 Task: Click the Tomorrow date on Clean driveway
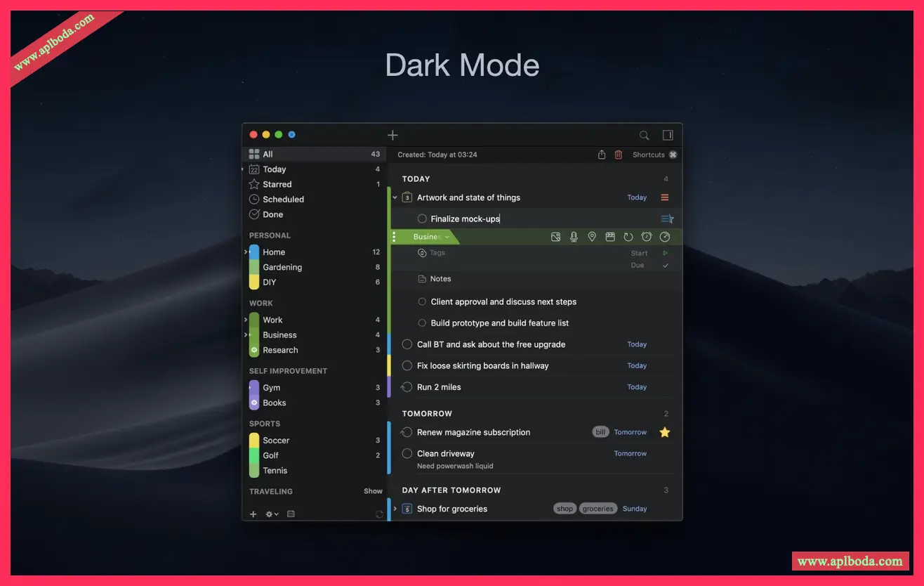631,453
